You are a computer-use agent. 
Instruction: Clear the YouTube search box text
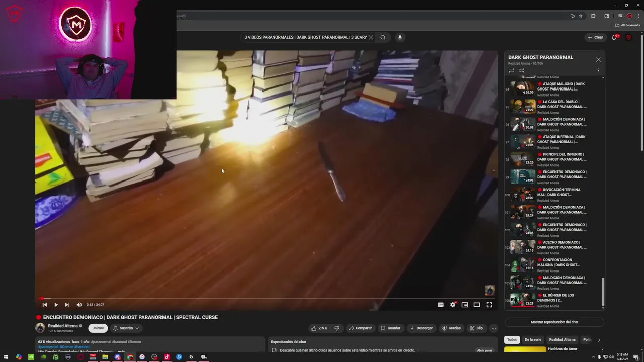[371, 37]
